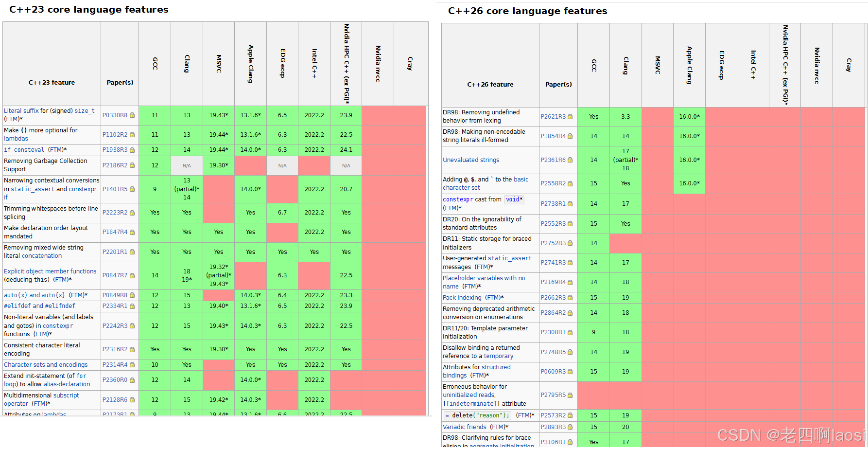Open the P0609R3 paper link
The image size is (868, 450).
pyautogui.click(x=553, y=372)
